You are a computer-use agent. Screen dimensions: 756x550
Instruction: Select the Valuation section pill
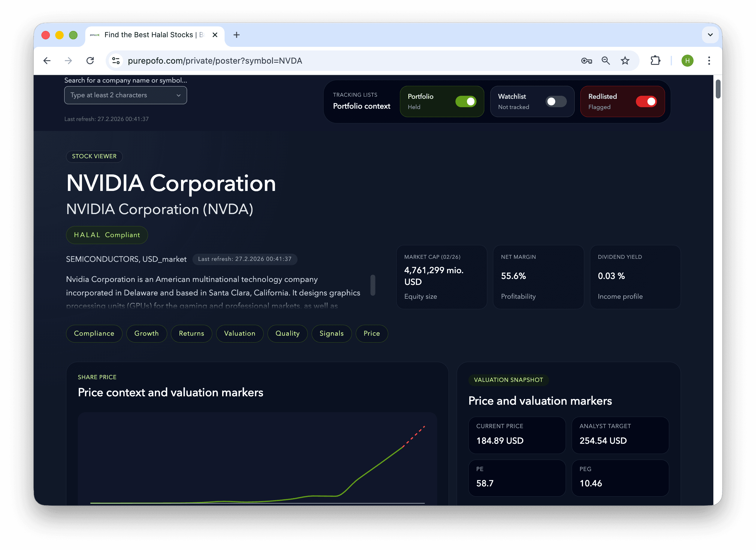[x=240, y=333]
